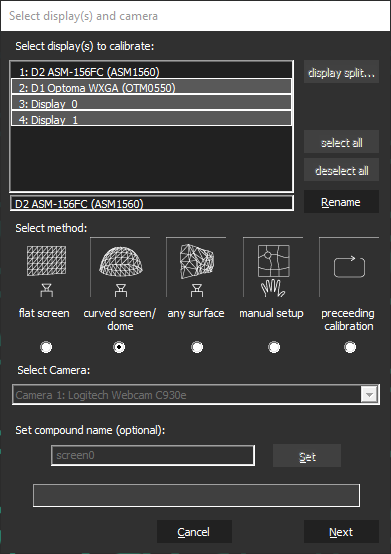Select the any surface radio button
Image resolution: width=391 pixels, height=554 pixels.
coord(197,347)
